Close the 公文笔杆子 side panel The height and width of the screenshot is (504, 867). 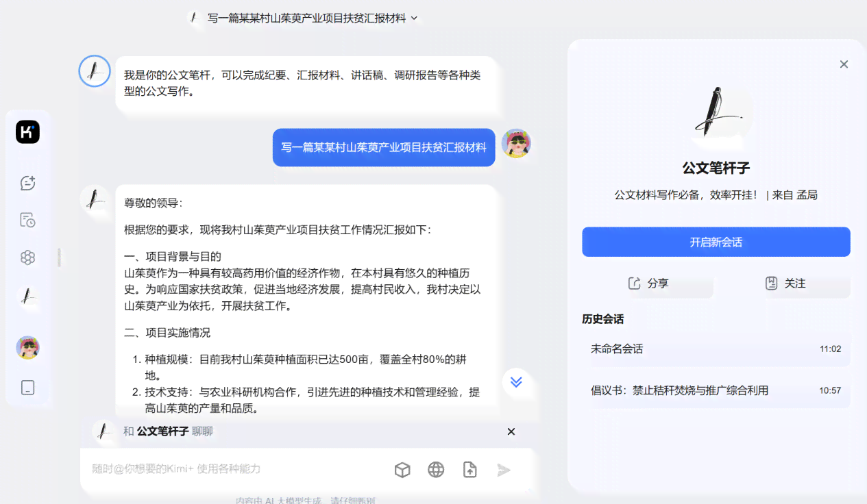[x=844, y=64]
